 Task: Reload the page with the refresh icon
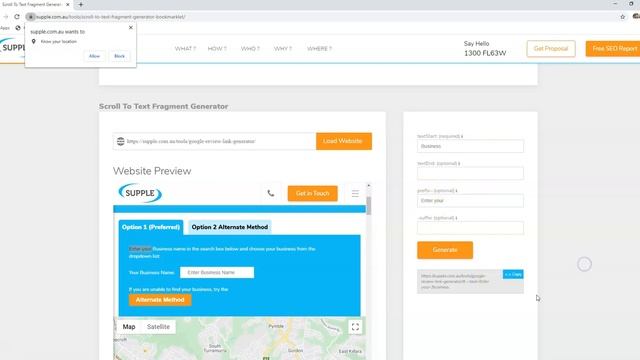pos(17,17)
